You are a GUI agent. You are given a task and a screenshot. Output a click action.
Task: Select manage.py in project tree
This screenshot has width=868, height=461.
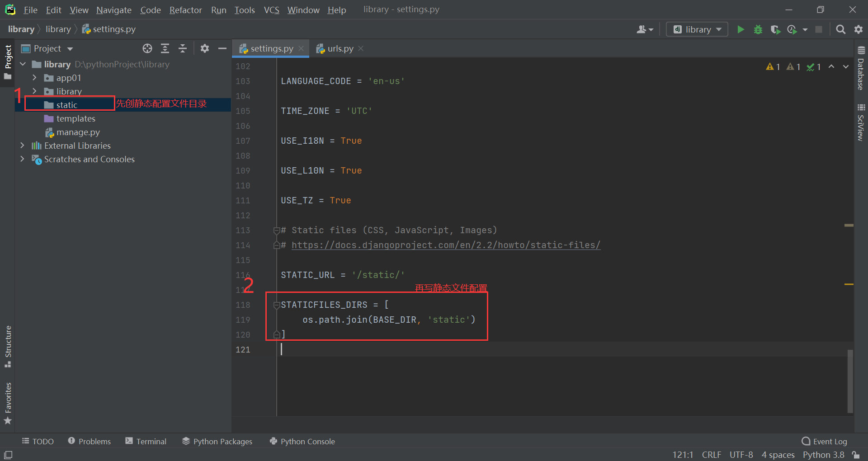pyautogui.click(x=78, y=132)
